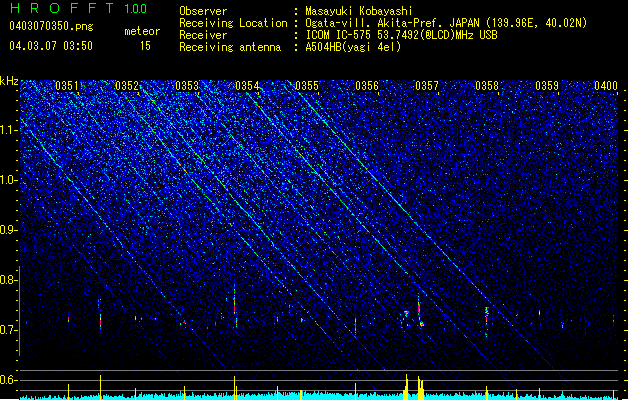
Task: Click the 0.6 kHz axis label
Action: click(x=9, y=380)
